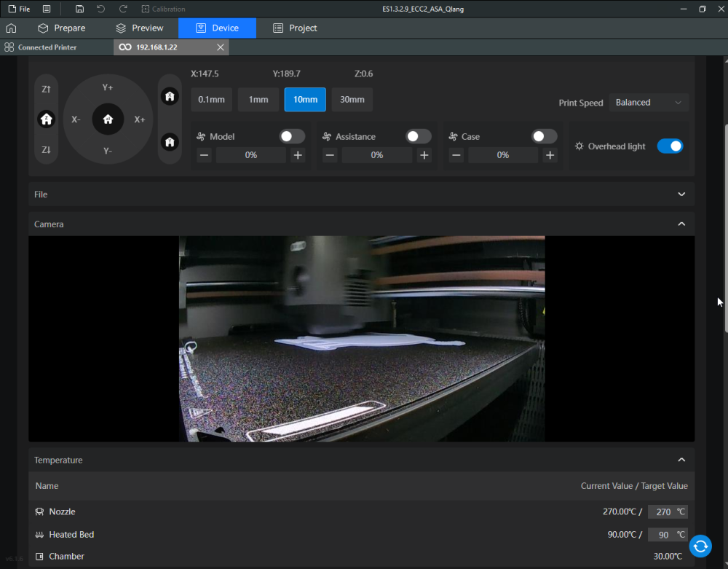The width and height of the screenshot is (728, 569).
Task: Click the save icon in the title bar
Action: (79, 9)
